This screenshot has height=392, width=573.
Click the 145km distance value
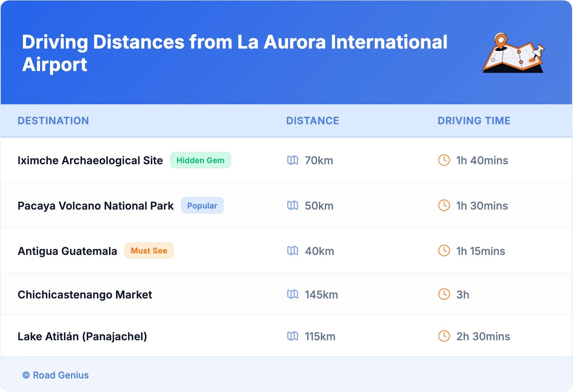321,295
